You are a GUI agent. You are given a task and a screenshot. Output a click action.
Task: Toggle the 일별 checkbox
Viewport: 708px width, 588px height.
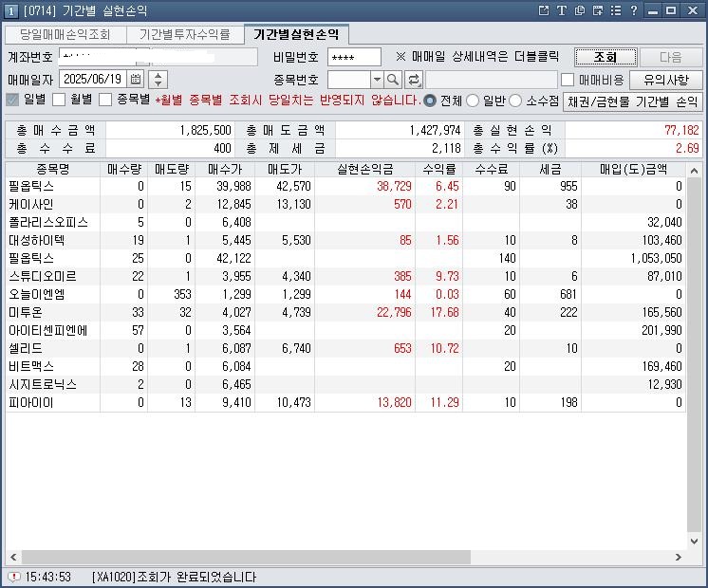click(12, 100)
